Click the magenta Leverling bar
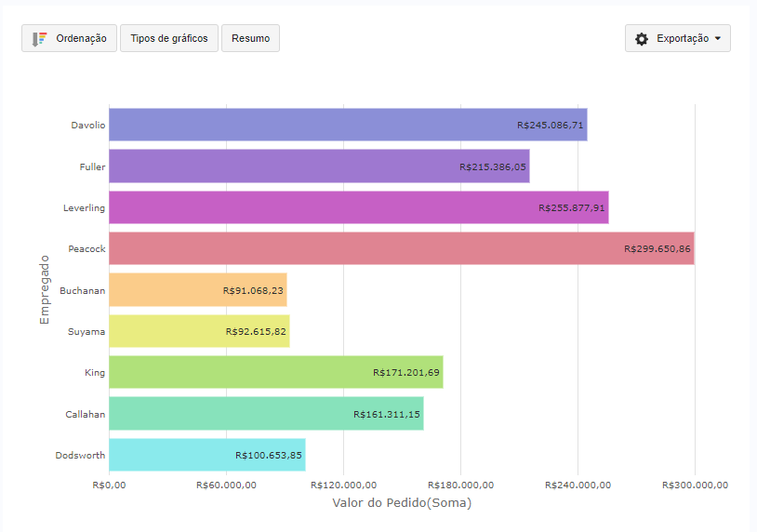 click(x=359, y=207)
